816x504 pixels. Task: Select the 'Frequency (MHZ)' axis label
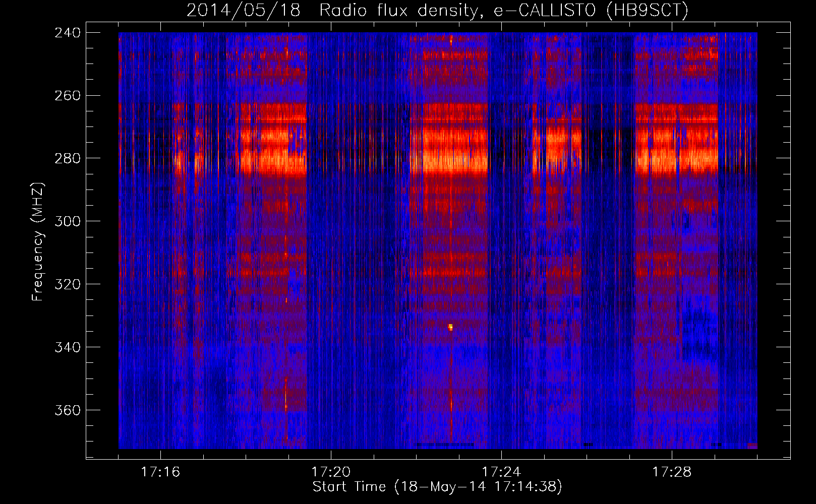tap(38, 242)
